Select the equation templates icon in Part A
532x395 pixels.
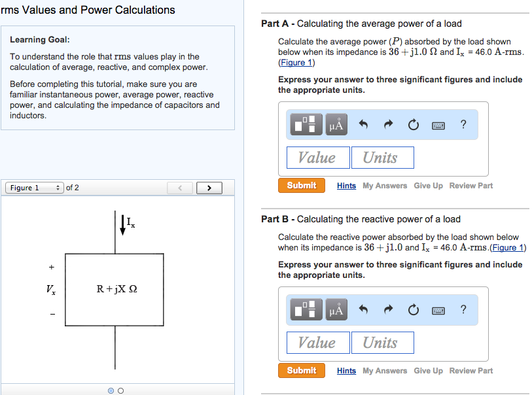305,124
